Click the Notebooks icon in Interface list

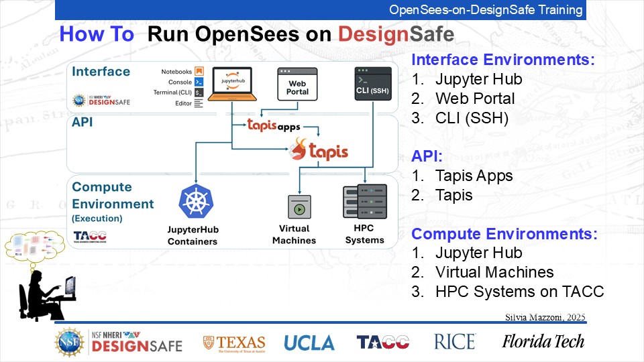coord(199,72)
